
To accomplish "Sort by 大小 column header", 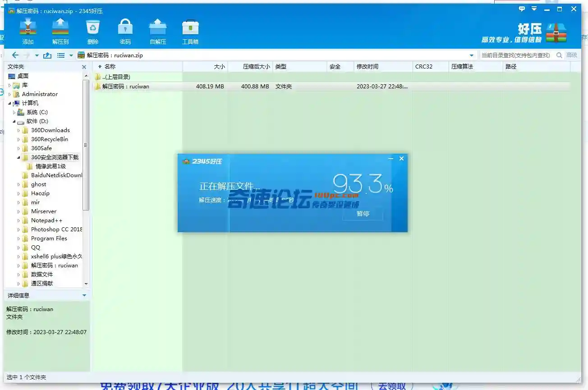I will pyautogui.click(x=205, y=67).
